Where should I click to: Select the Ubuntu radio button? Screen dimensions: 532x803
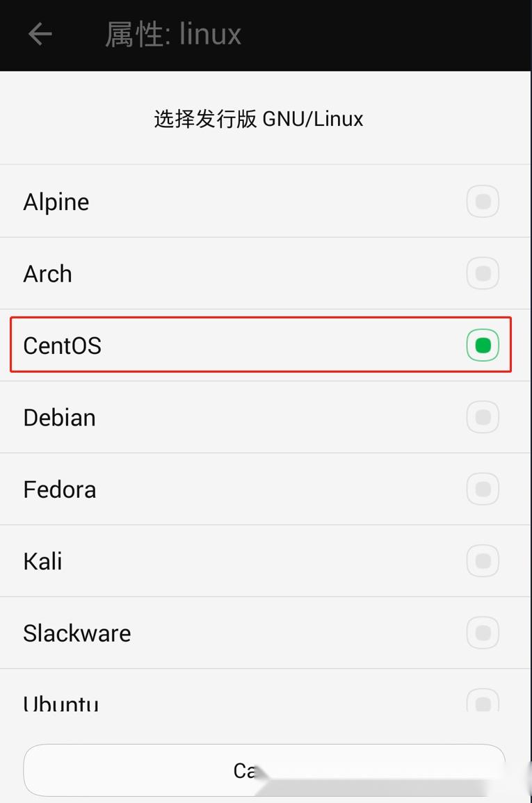(x=483, y=702)
